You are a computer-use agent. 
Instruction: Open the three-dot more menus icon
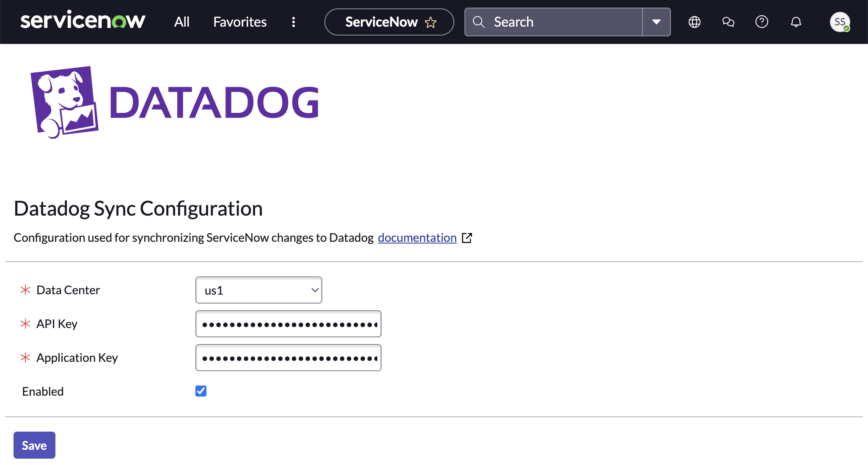pyautogui.click(x=294, y=22)
